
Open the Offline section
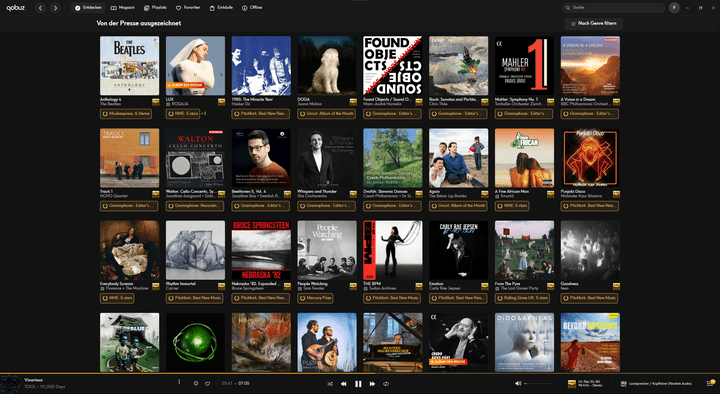252,8
